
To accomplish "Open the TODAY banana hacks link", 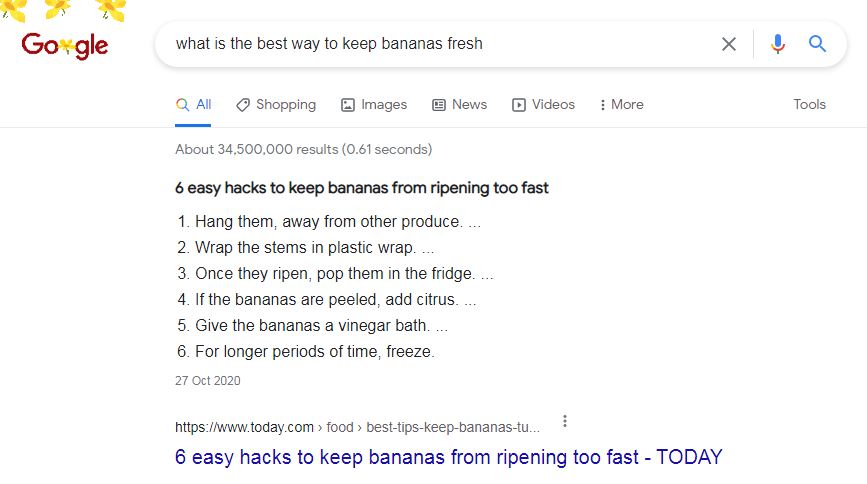I will [x=448, y=457].
